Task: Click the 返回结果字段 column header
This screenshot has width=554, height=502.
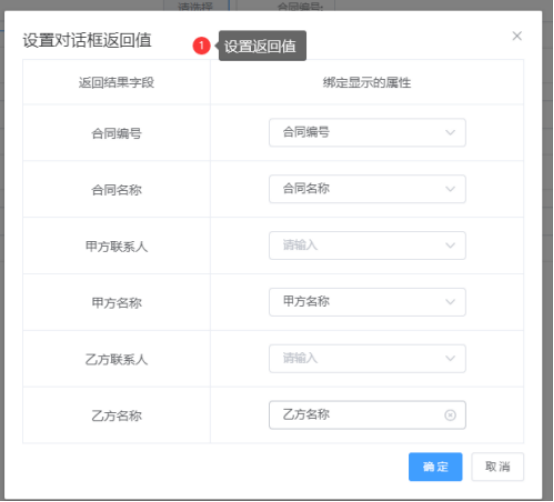Action: click(x=116, y=83)
